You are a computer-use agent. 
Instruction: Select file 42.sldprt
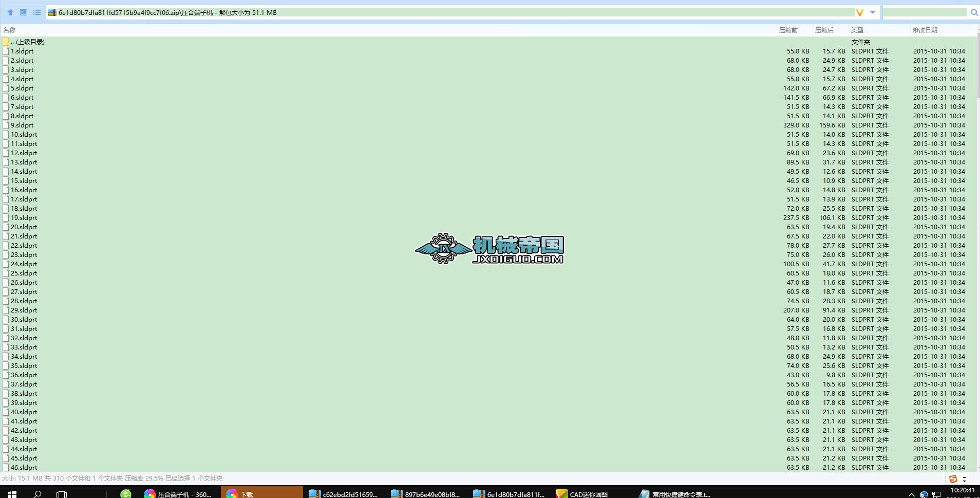[x=24, y=430]
